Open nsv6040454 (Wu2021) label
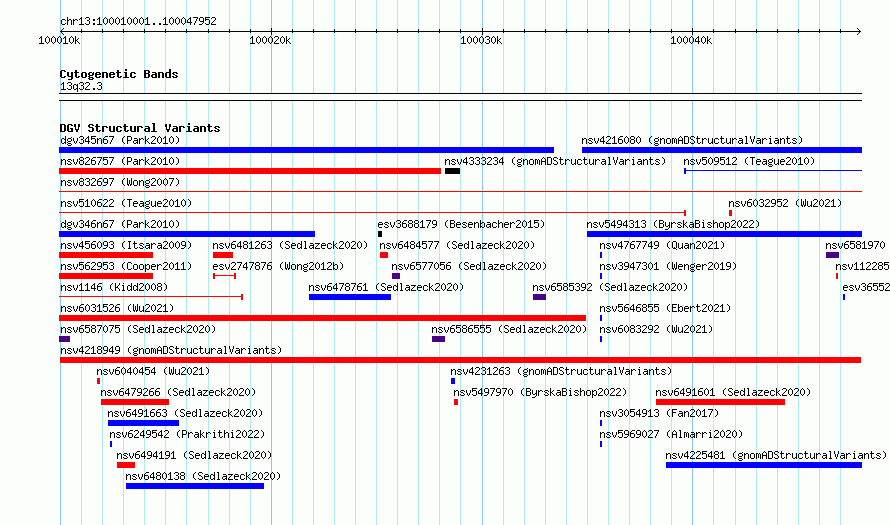This screenshot has width=890, height=525. [153, 371]
